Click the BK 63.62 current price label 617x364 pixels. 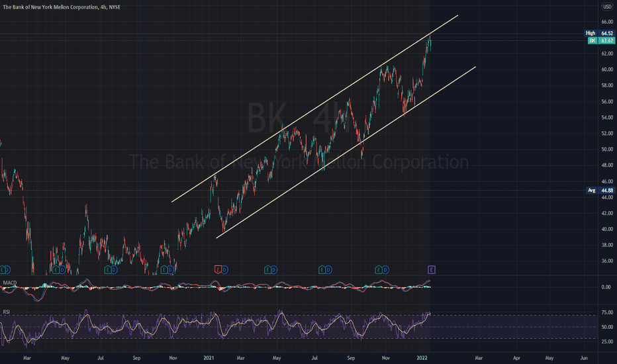[601, 40]
